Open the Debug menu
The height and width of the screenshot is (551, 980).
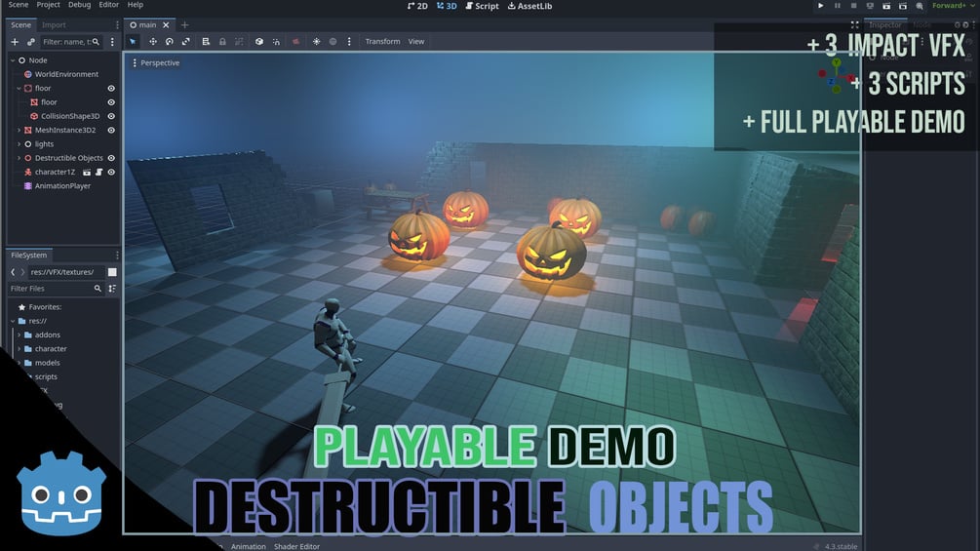coord(79,4)
